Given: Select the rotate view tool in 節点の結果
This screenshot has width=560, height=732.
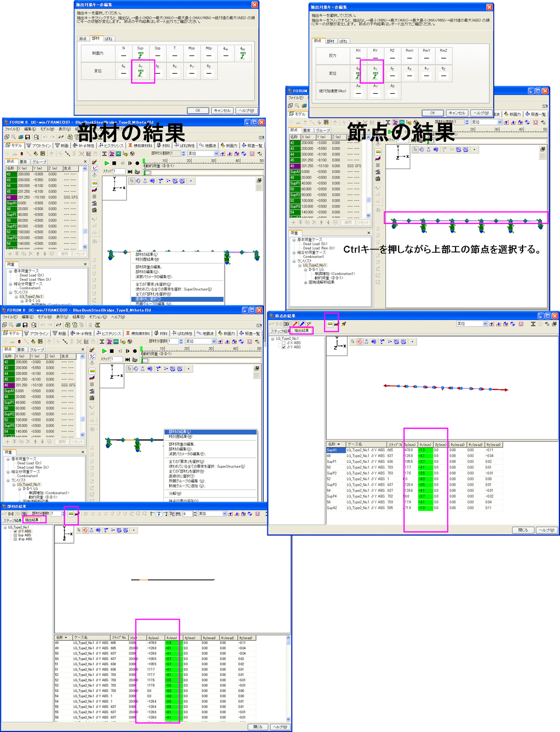Looking at the screenshot, I should coord(360,342).
